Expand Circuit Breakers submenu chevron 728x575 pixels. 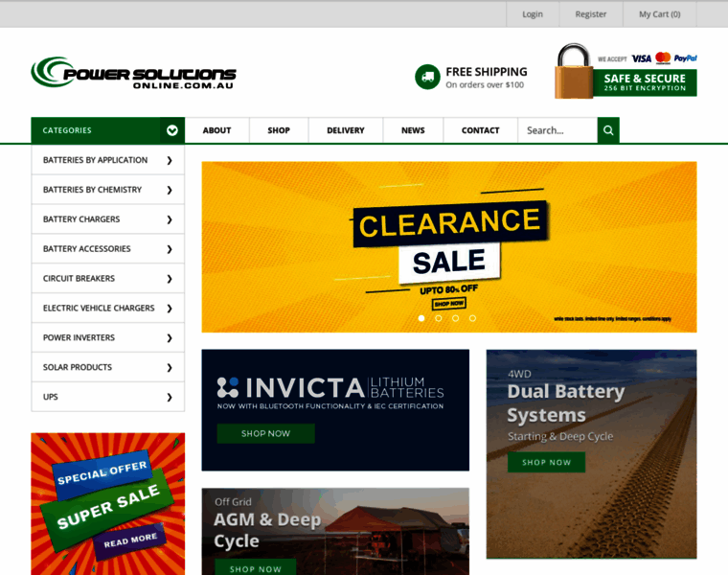click(170, 279)
